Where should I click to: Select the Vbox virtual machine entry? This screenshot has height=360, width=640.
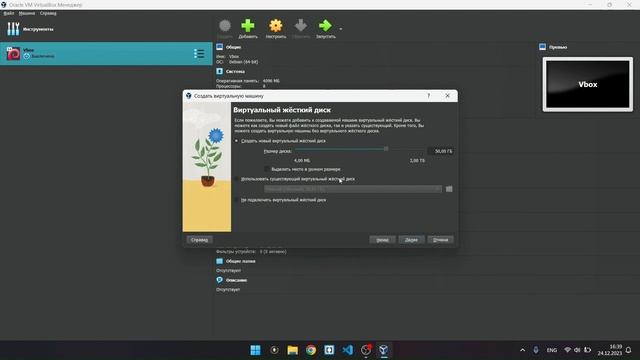(106, 53)
